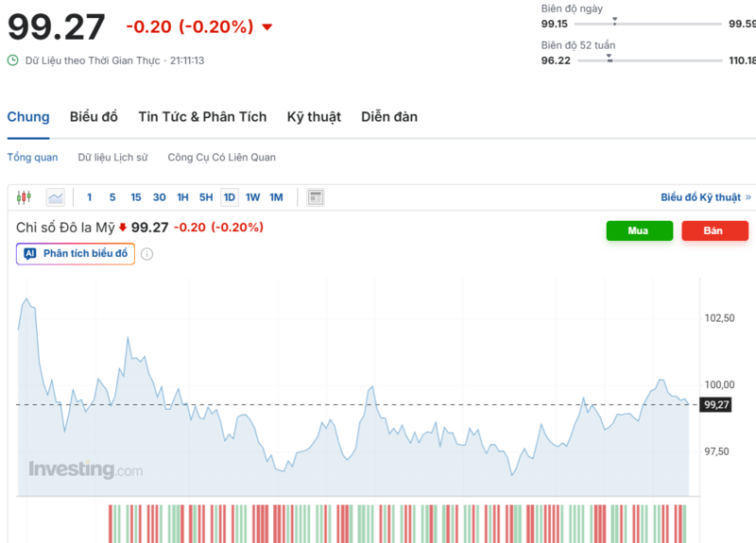The image size is (756, 543).
Task: Choose the 30 minute interval
Action: tap(160, 197)
